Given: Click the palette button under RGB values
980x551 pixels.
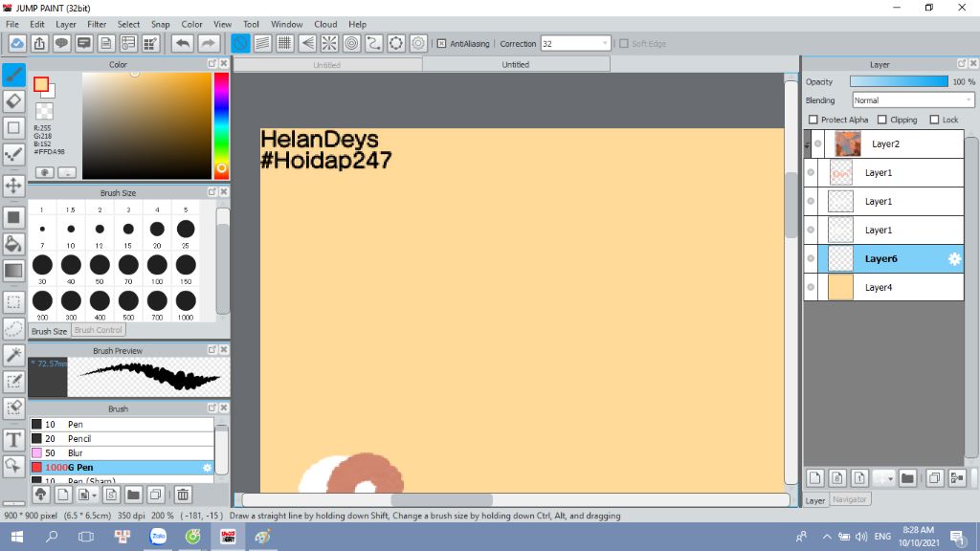Looking at the screenshot, I should click(x=44, y=172).
